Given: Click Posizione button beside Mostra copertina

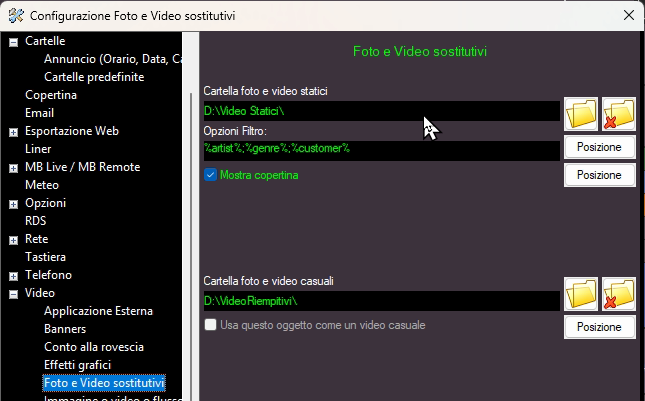Looking at the screenshot, I should (599, 175).
